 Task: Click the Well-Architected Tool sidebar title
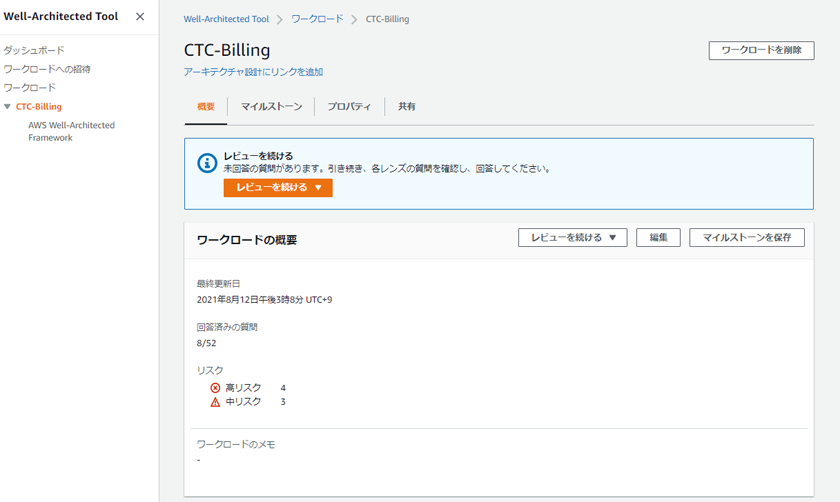61,17
